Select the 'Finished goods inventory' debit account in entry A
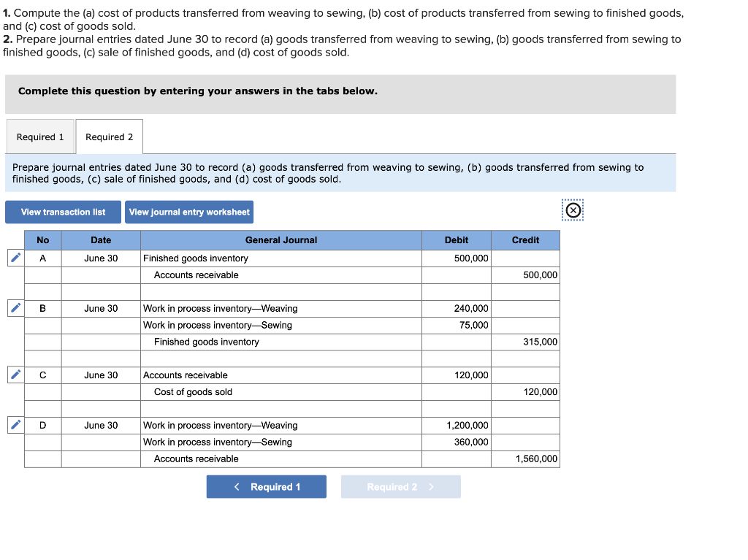The image size is (748, 560). point(281,258)
